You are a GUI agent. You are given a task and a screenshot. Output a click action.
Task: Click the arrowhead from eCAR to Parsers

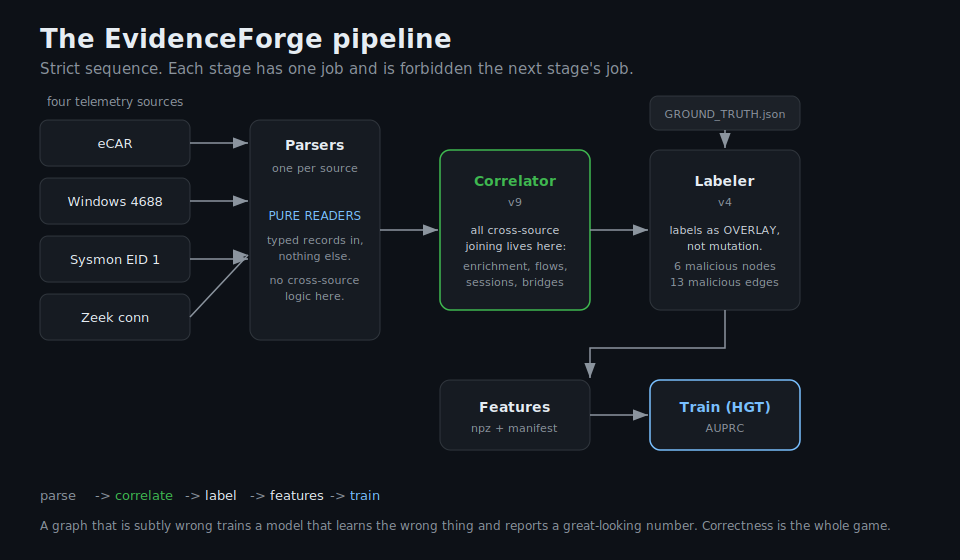click(241, 143)
